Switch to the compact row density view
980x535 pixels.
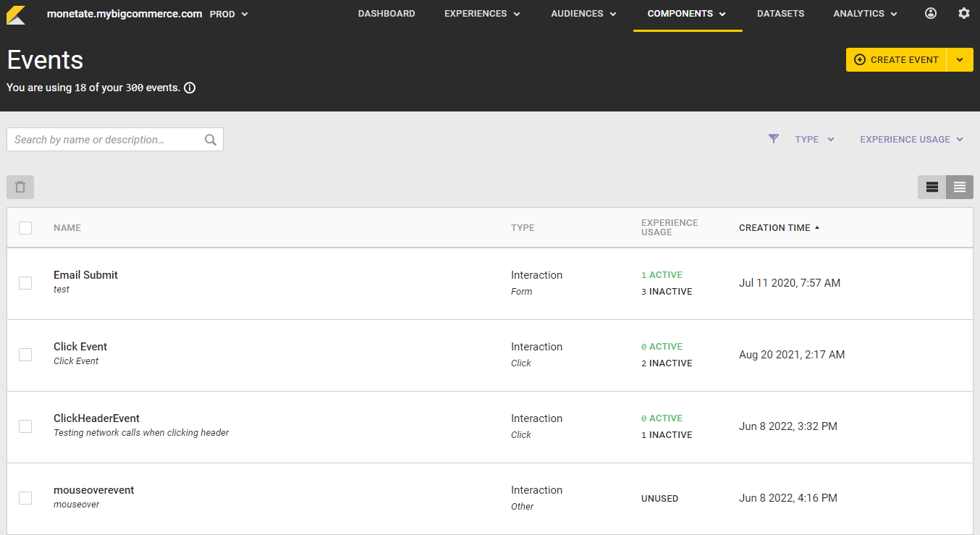[960, 187]
